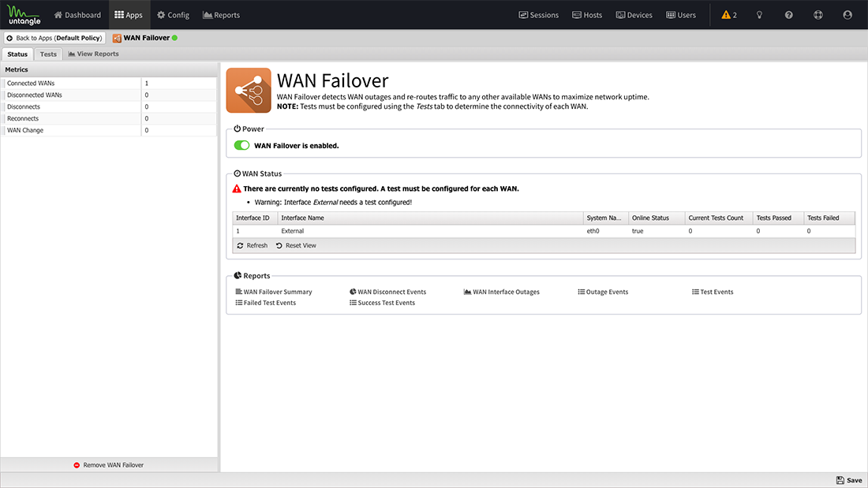The image size is (868, 488).
Task: Open the View Reports tab
Action: coord(94,54)
